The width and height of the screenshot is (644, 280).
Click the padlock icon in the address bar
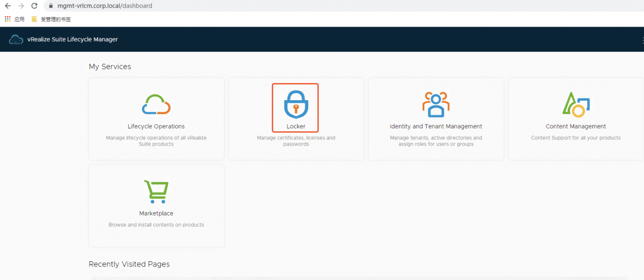pos(51,6)
